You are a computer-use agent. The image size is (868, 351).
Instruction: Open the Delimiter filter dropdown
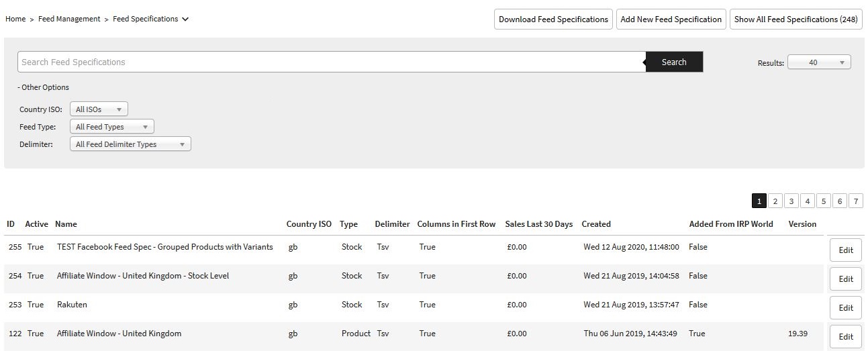[x=130, y=144]
